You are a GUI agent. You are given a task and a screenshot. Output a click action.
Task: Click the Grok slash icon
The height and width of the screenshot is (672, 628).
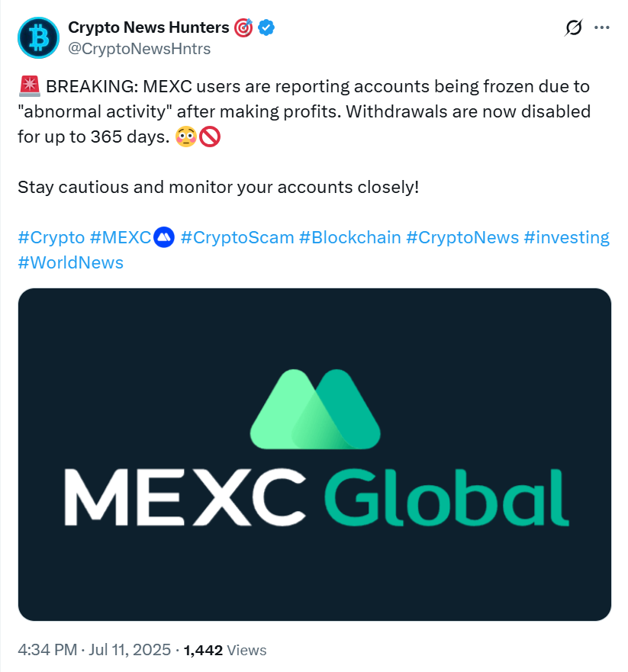pyautogui.click(x=574, y=28)
